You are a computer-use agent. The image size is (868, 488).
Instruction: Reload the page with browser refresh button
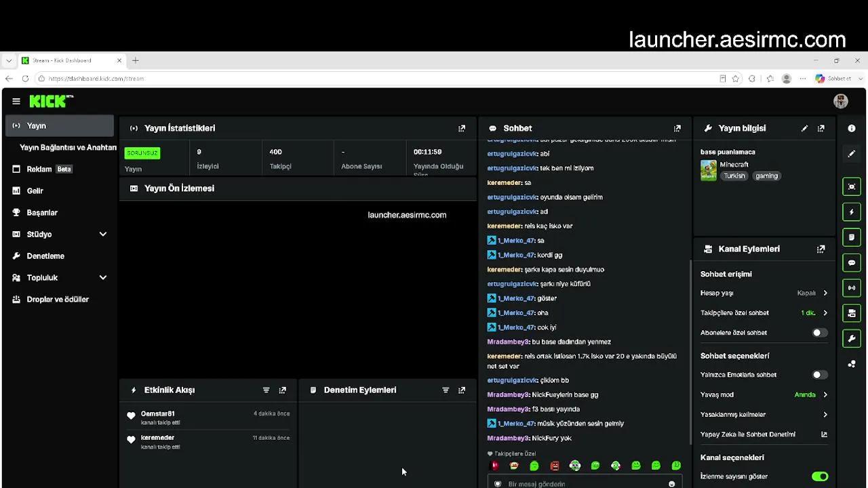(26, 79)
